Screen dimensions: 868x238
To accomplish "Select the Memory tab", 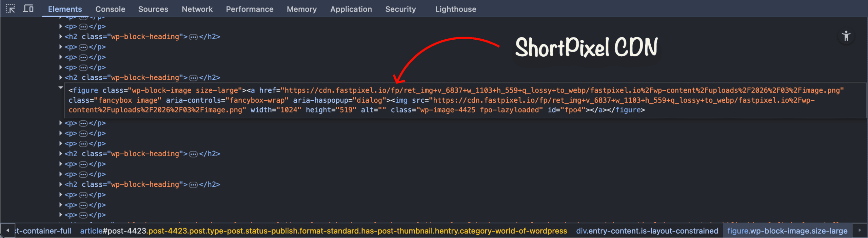I will [x=301, y=9].
